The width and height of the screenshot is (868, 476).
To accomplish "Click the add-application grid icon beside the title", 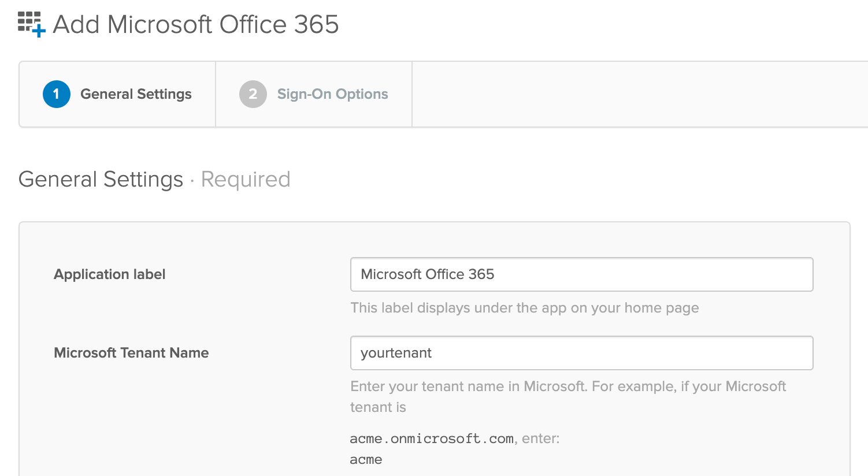I will pos(29,21).
